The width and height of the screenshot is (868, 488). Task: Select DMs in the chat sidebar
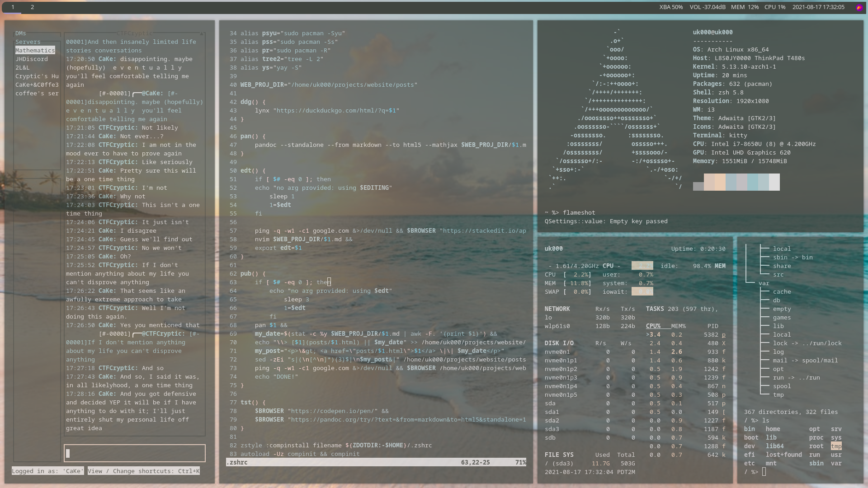pos(21,33)
